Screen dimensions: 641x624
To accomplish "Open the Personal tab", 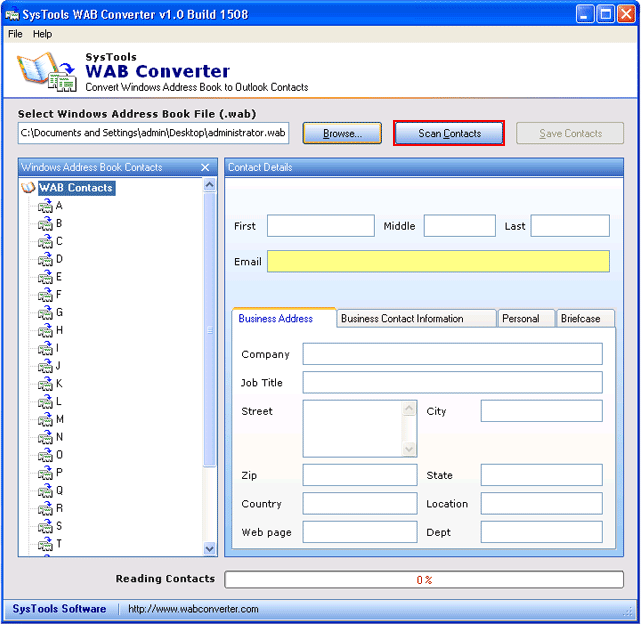I will point(526,319).
